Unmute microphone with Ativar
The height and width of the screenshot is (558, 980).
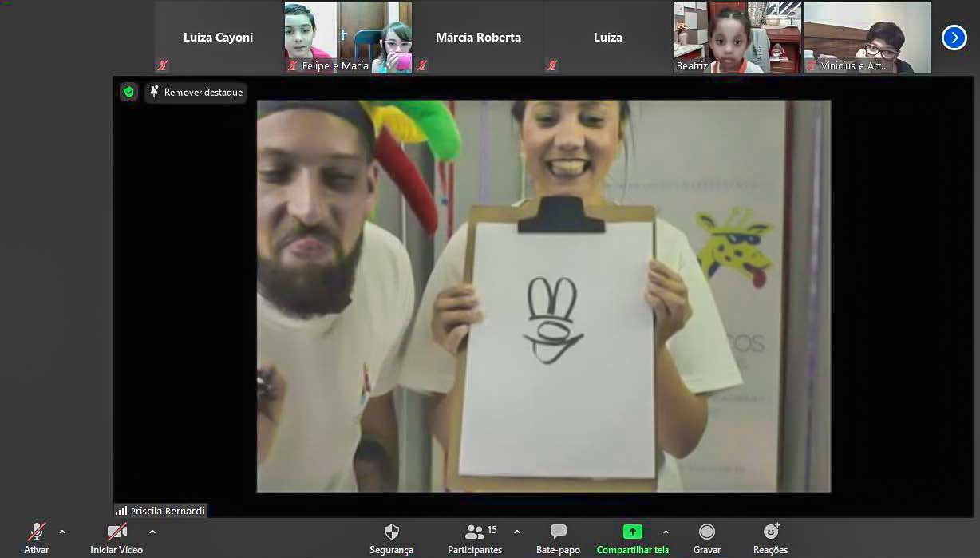(x=37, y=538)
